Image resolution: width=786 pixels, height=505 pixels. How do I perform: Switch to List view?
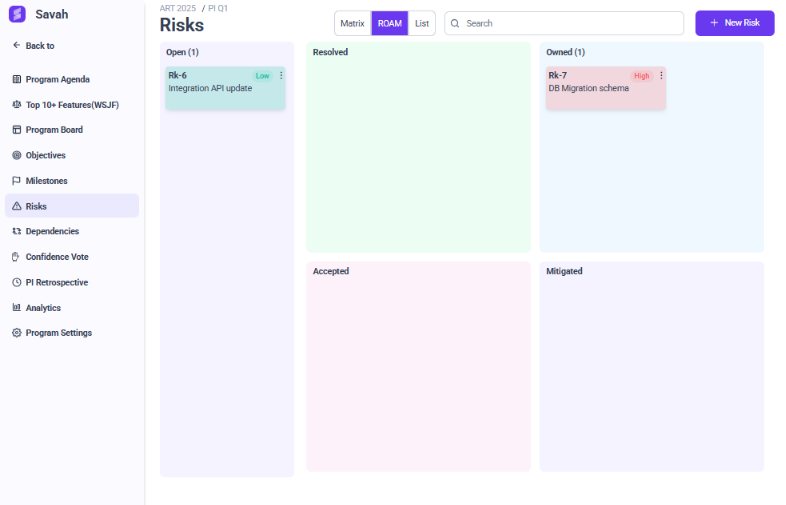point(422,23)
